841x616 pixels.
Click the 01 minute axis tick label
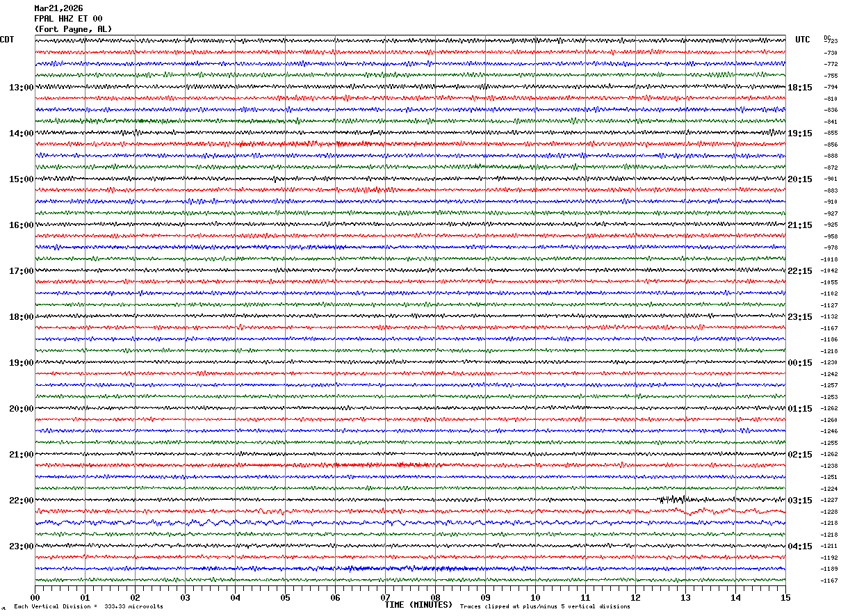click(x=85, y=598)
